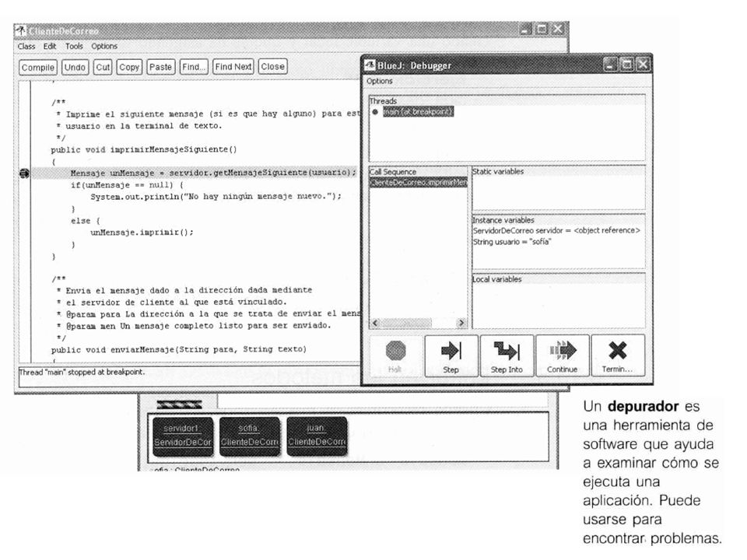This screenshot has height=560, width=747.
Task: Click the juan ClienteDeCorreo object
Action: coord(317,436)
